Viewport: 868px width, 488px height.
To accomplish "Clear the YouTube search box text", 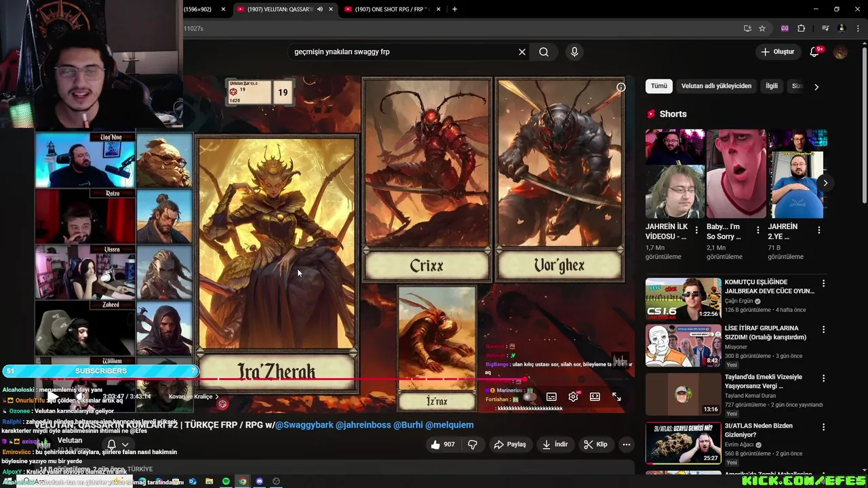I will tap(522, 52).
